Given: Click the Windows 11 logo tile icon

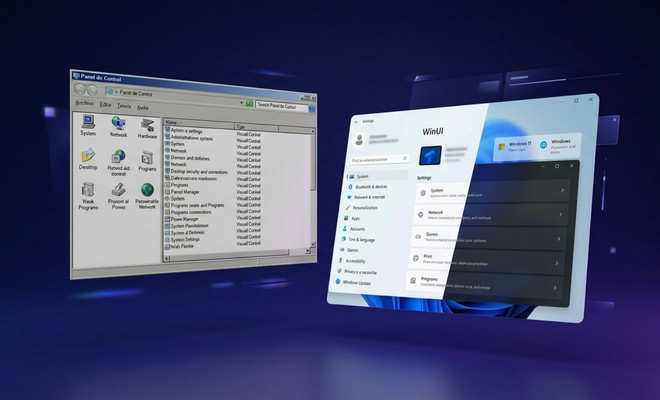Looking at the screenshot, I should [501, 147].
